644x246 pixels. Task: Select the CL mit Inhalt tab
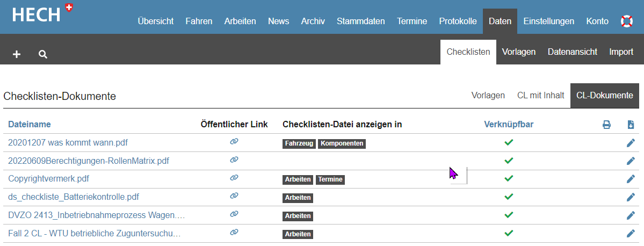(540, 96)
